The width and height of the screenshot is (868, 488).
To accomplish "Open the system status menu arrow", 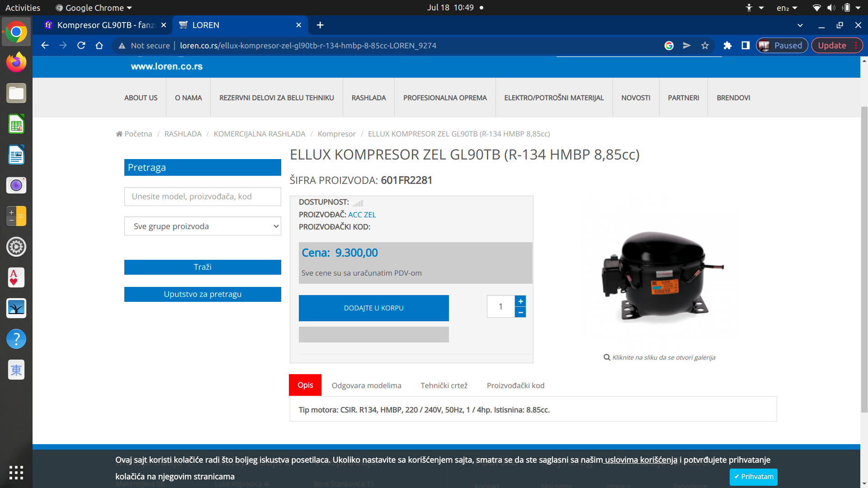I will 858,8.
